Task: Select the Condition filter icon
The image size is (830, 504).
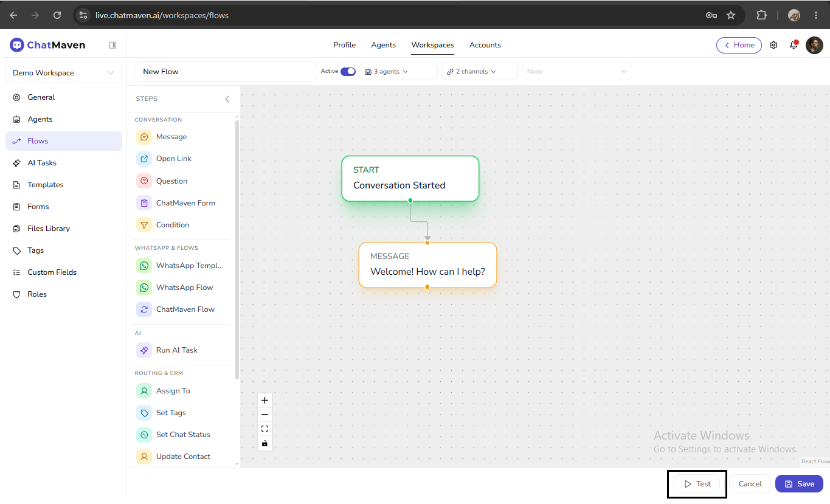Action: 144,225
